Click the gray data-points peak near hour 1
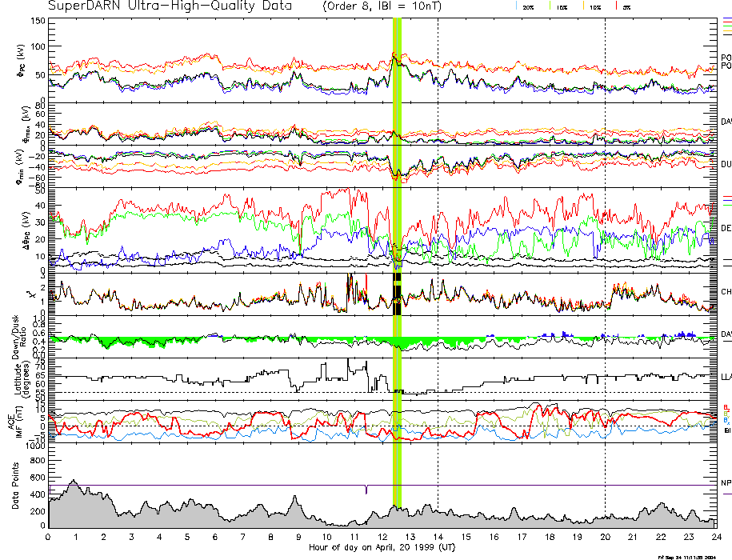 click(74, 482)
